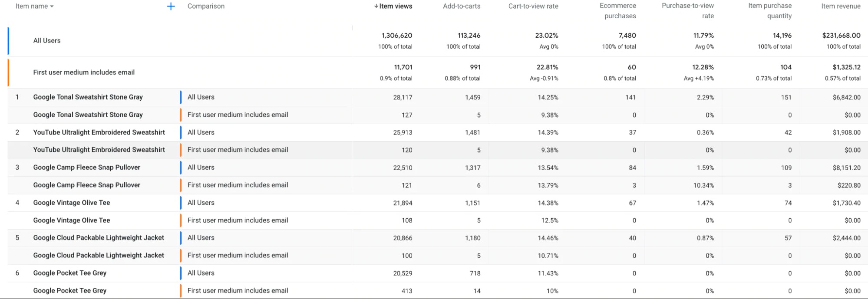The image size is (868, 299).
Task: Click the descending sort arrow on Item views
Action: tap(376, 6)
